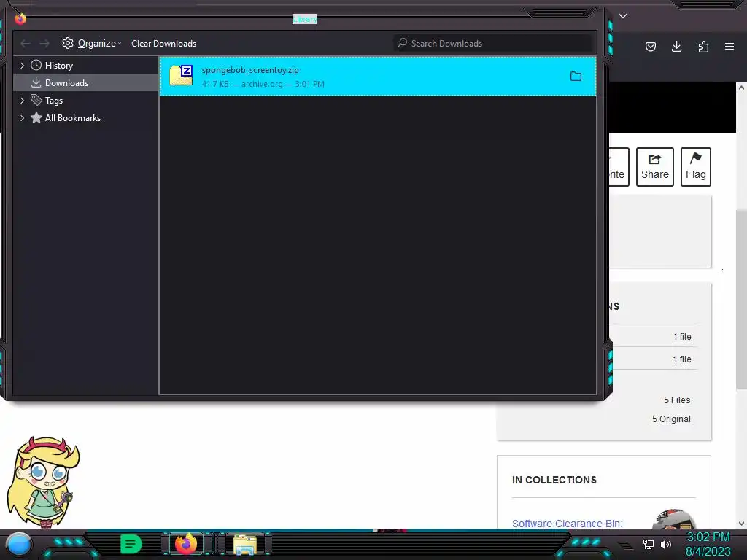Screen dimensions: 747x560
Task: Switch to Firefox on the taskbar
Action: click(186, 544)
